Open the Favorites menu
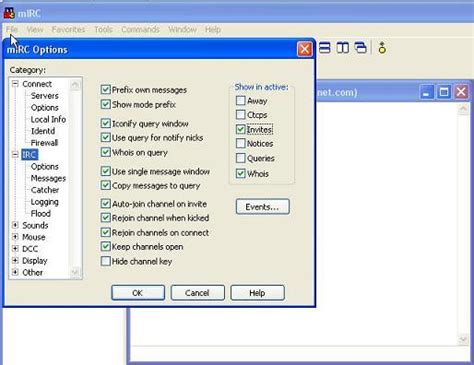 tap(68, 29)
